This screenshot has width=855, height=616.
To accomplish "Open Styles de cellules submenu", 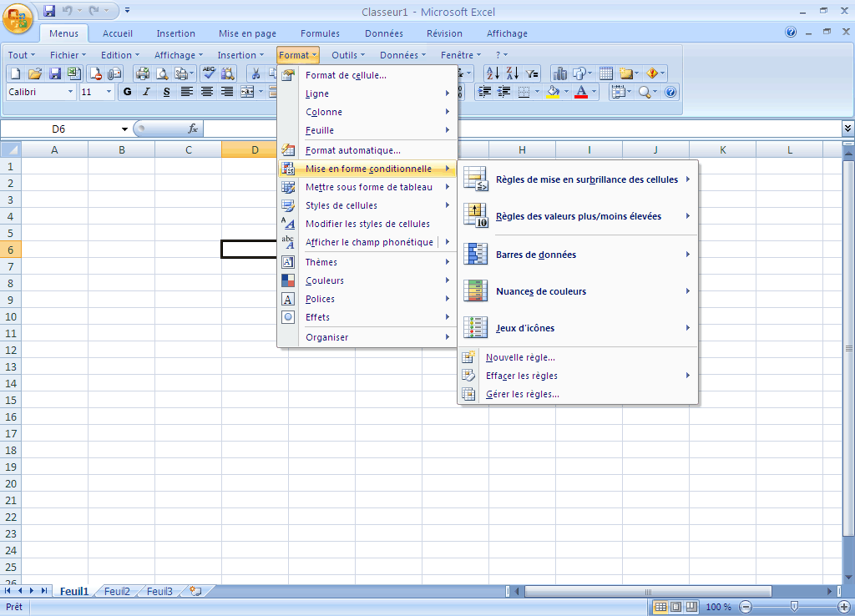I will point(367,205).
